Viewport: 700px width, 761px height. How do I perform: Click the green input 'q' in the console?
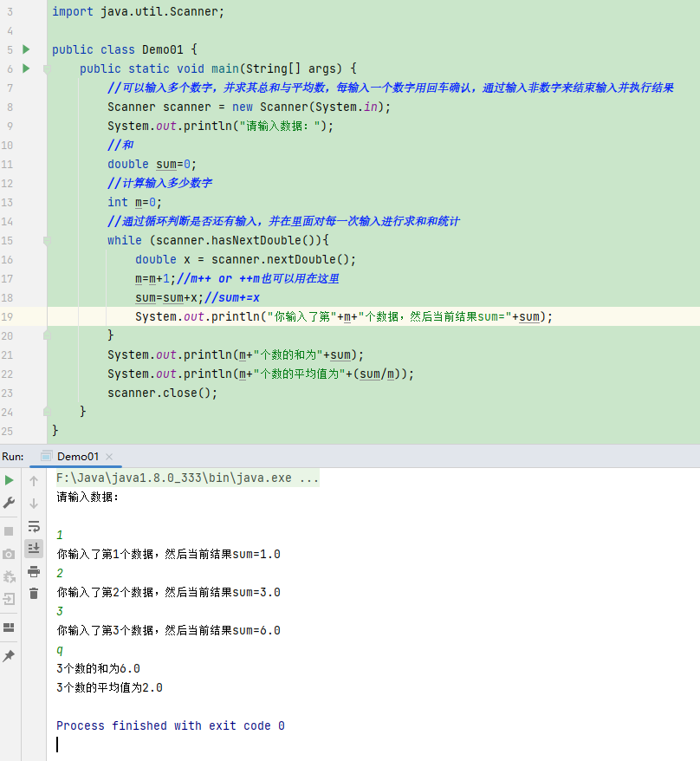pos(60,649)
